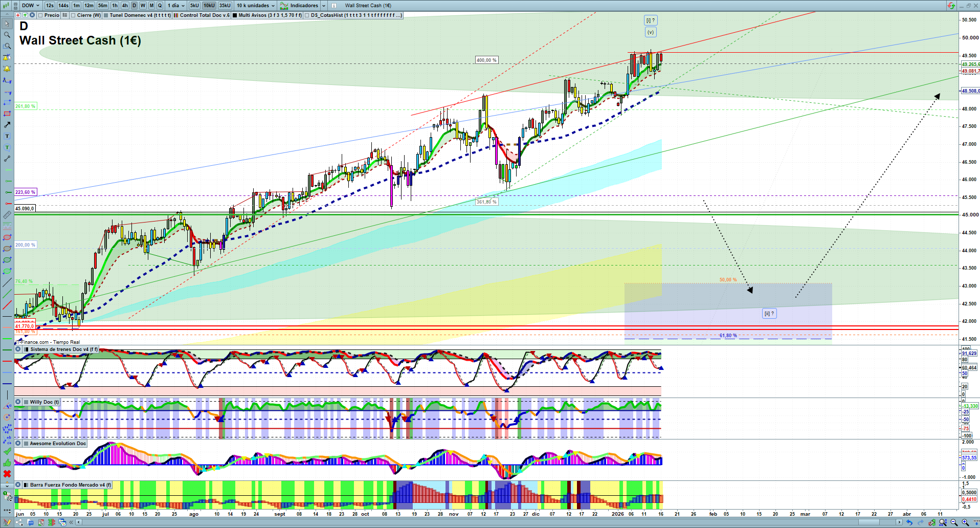Screen dimensions: 980x528
Task: Click the green checkmark tool icon
Action: click(x=7, y=451)
